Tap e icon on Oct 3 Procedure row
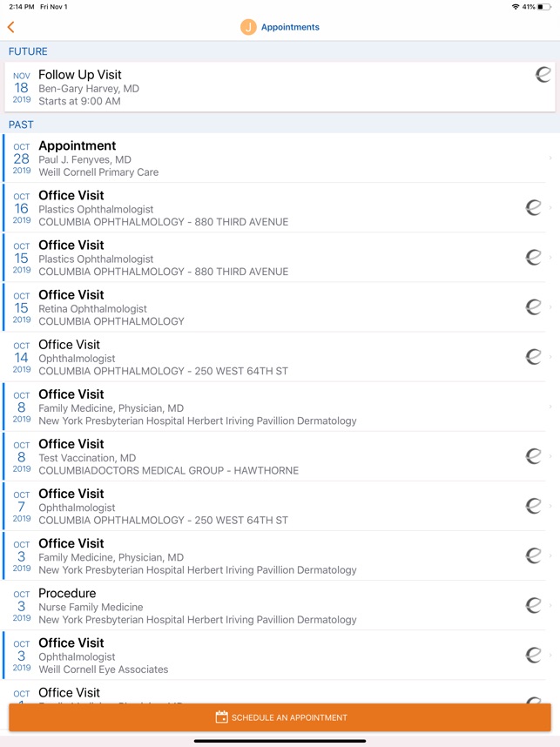 533,605
